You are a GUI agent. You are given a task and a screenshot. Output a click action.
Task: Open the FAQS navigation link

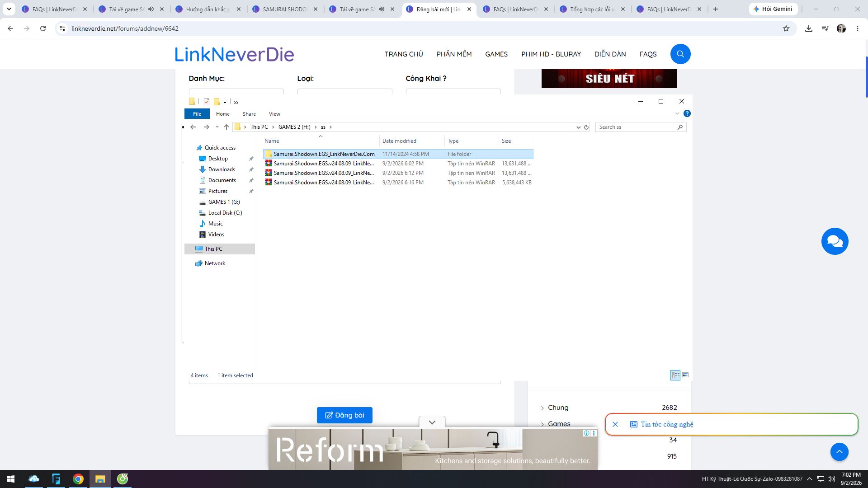pyautogui.click(x=648, y=54)
